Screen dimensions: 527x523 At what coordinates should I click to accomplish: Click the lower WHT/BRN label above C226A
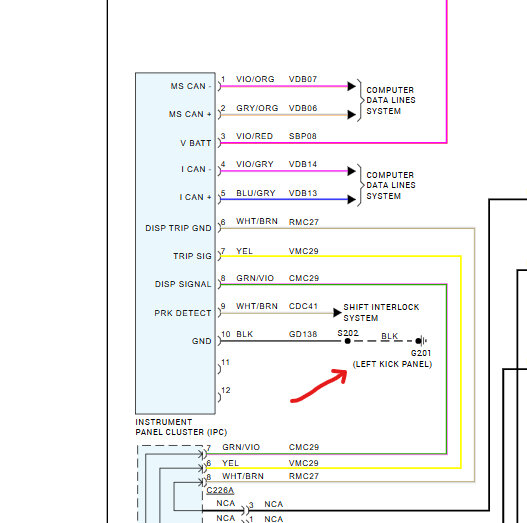pos(243,476)
